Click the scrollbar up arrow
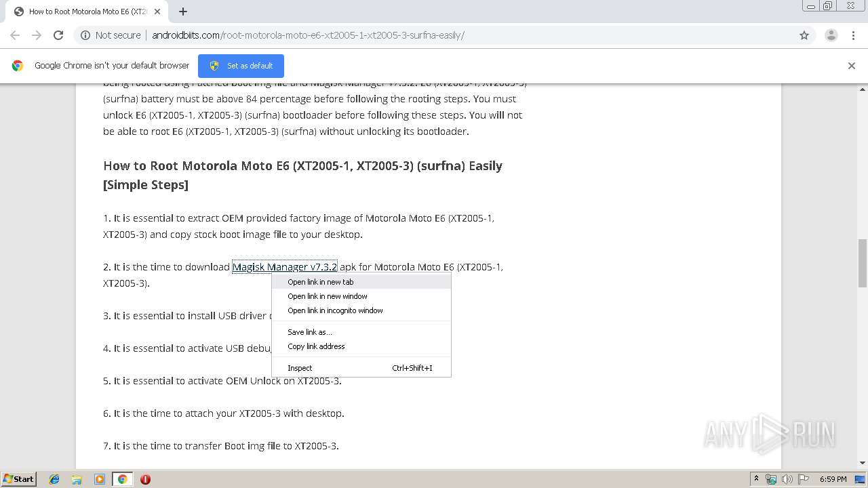 coord(863,89)
